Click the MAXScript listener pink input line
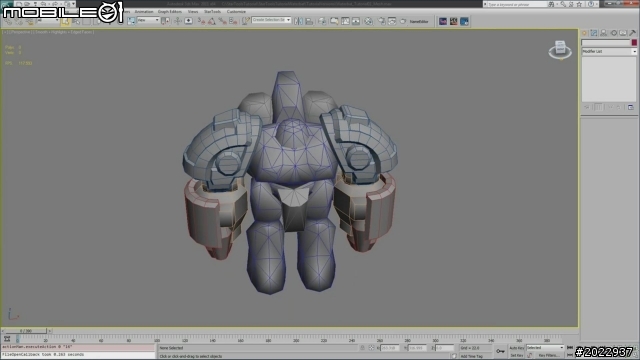The height and width of the screenshot is (360, 640). coord(78,347)
